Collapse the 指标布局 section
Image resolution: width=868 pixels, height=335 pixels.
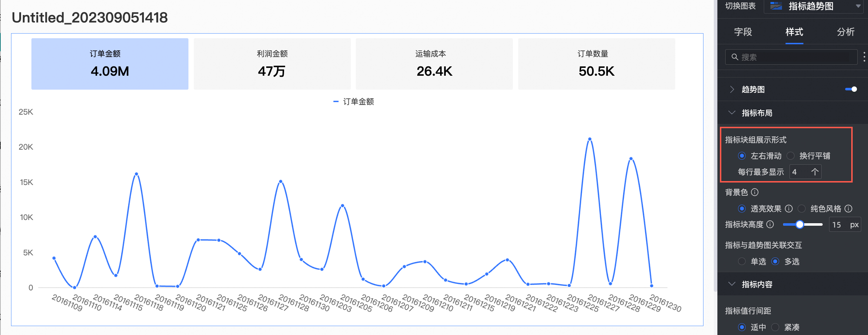coord(732,113)
